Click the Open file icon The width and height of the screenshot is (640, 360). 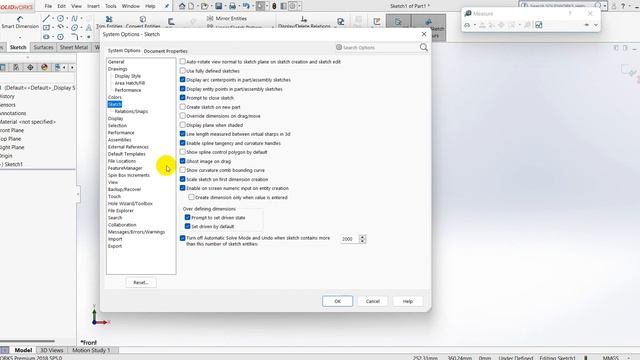point(204,6)
